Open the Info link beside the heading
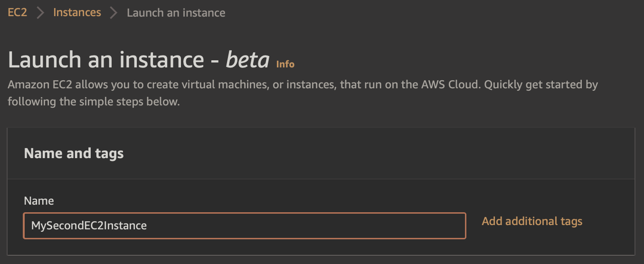 pos(285,64)
